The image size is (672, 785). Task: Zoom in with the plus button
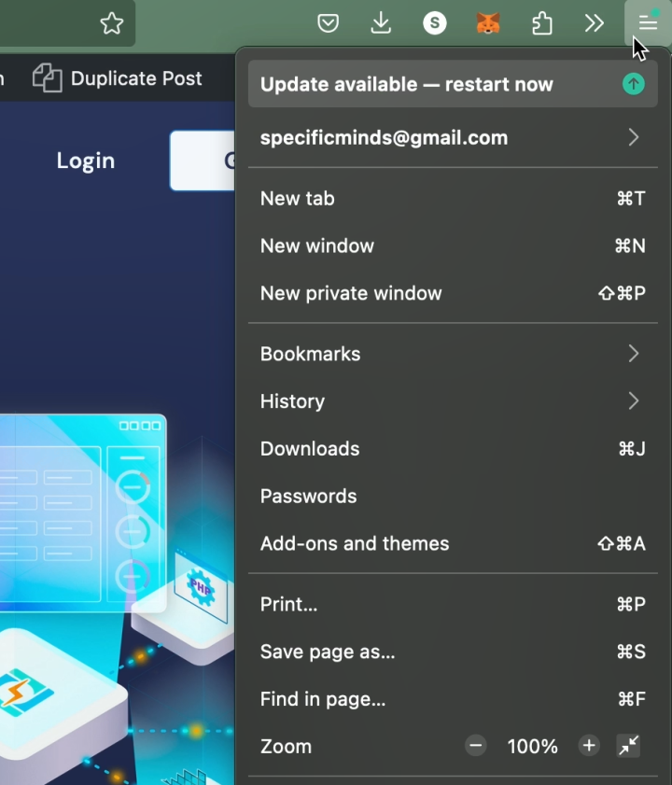(x=588, y=746)
